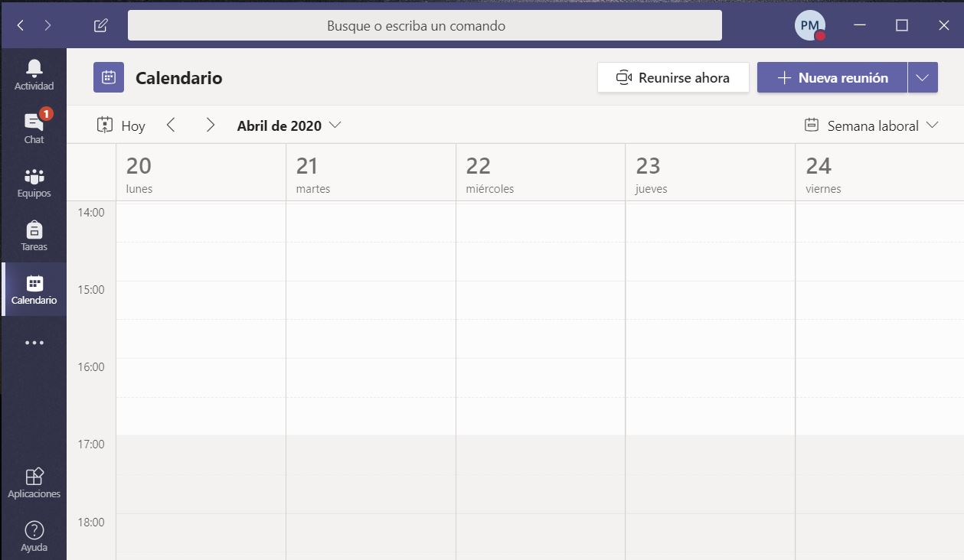Start meeting with Reunirse ahora

click(x=673, y=77)
